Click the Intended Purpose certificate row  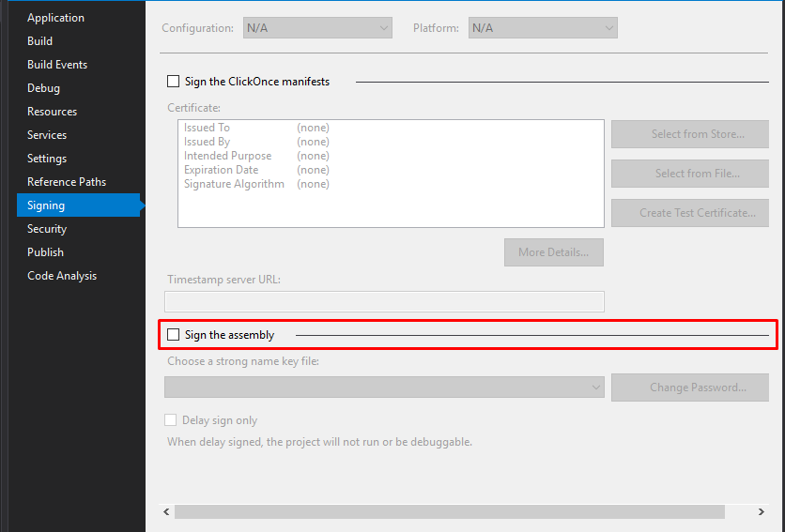tap(256, 156)
